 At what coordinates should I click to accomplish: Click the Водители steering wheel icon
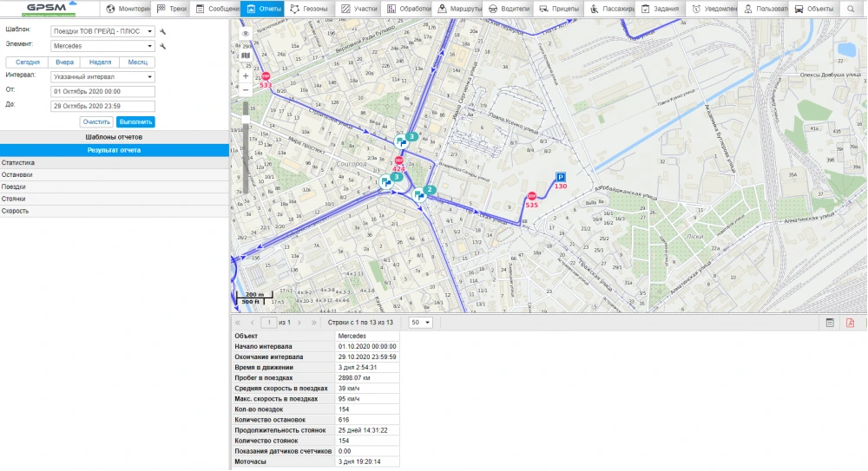(493, 9)
